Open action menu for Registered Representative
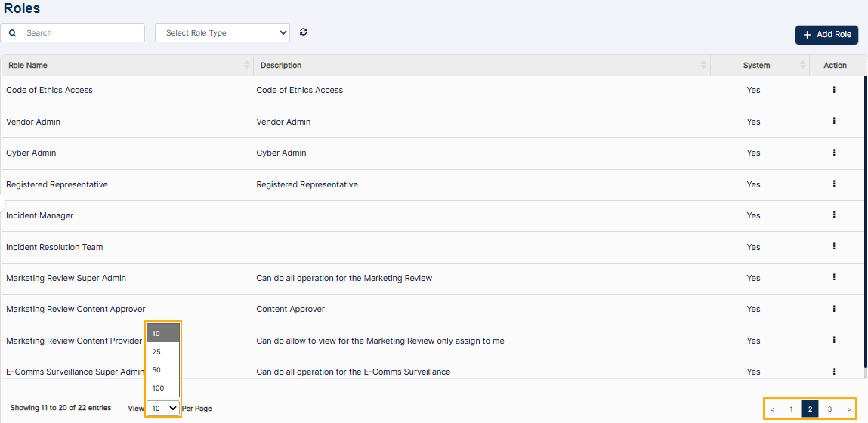The height and width of the screenshot is (423, 868). (x=834, y=184)
